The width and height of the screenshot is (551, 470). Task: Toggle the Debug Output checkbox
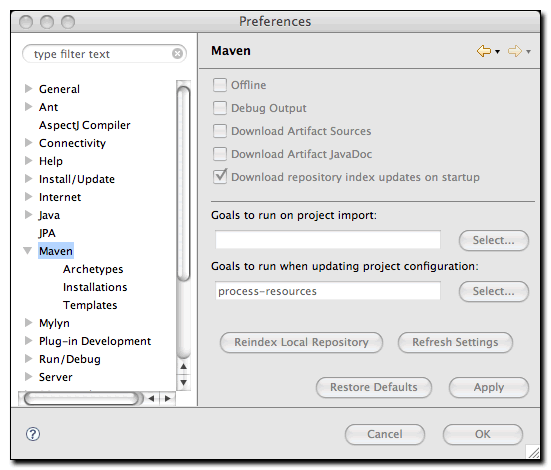point(220,108)
